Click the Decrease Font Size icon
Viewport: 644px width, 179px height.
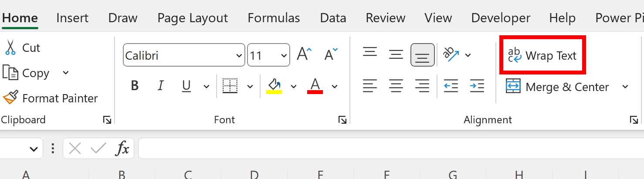tap(331, 54)
